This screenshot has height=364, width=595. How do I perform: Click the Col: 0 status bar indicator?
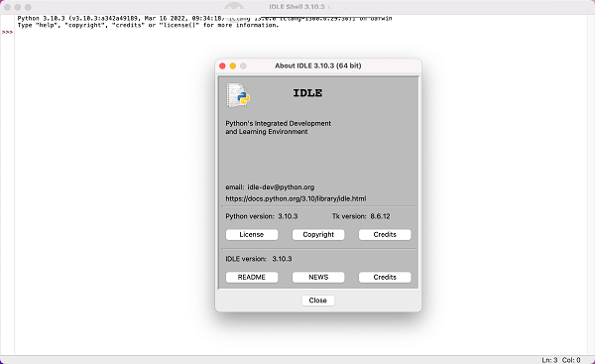pos(571,360)
